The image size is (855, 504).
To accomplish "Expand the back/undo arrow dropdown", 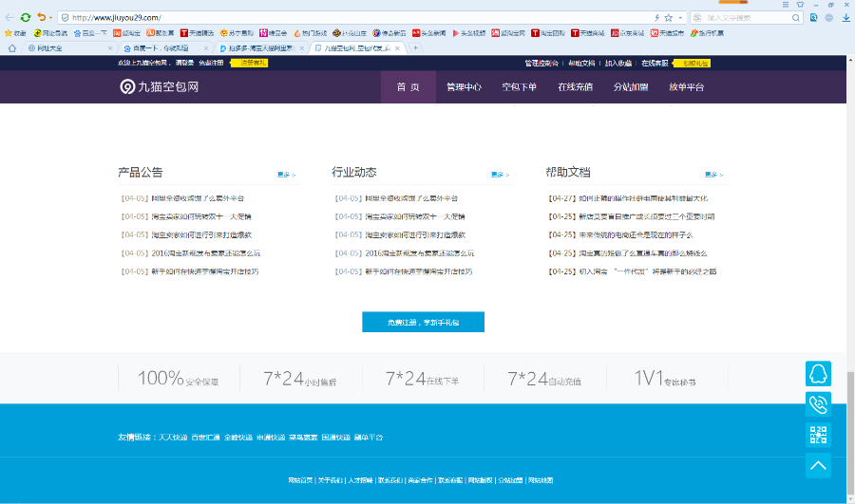I will point(49,17).
